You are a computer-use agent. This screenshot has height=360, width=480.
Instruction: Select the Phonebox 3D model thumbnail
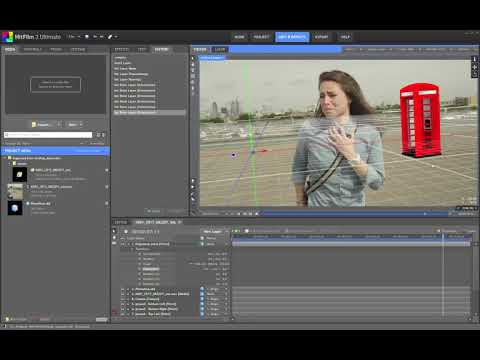coord(15,208)
